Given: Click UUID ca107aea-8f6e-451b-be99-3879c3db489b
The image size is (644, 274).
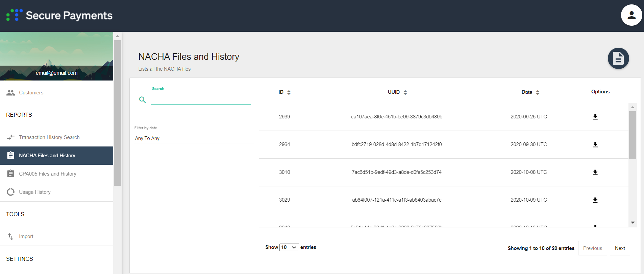Looking at the screenshot, I should 397,117.
